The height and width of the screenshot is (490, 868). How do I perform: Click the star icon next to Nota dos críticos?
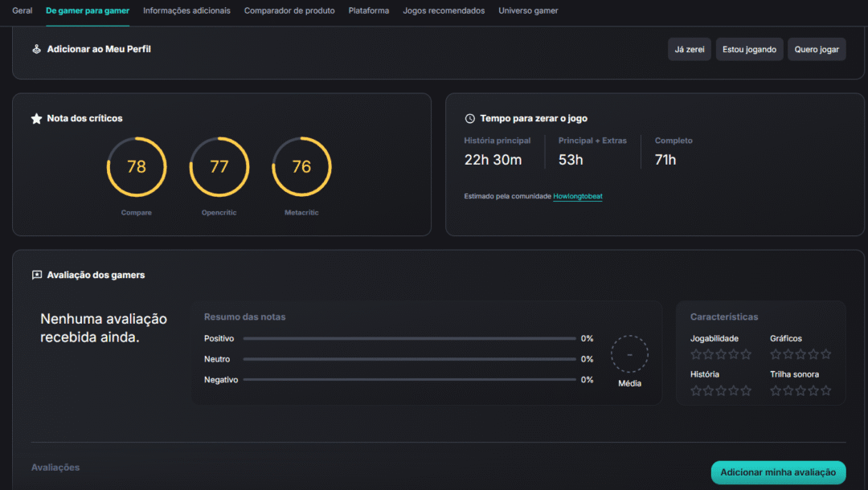[x=36, y=119]
